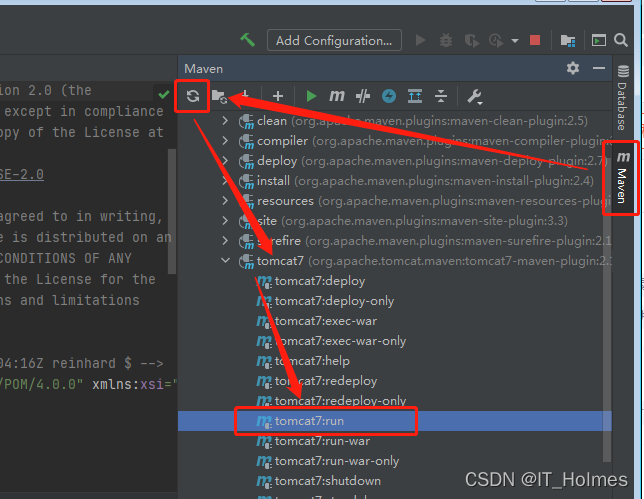The height and width of the screenshot is (499, 644).
Task: Expand the resources plugin node
Action: [225, 201]
